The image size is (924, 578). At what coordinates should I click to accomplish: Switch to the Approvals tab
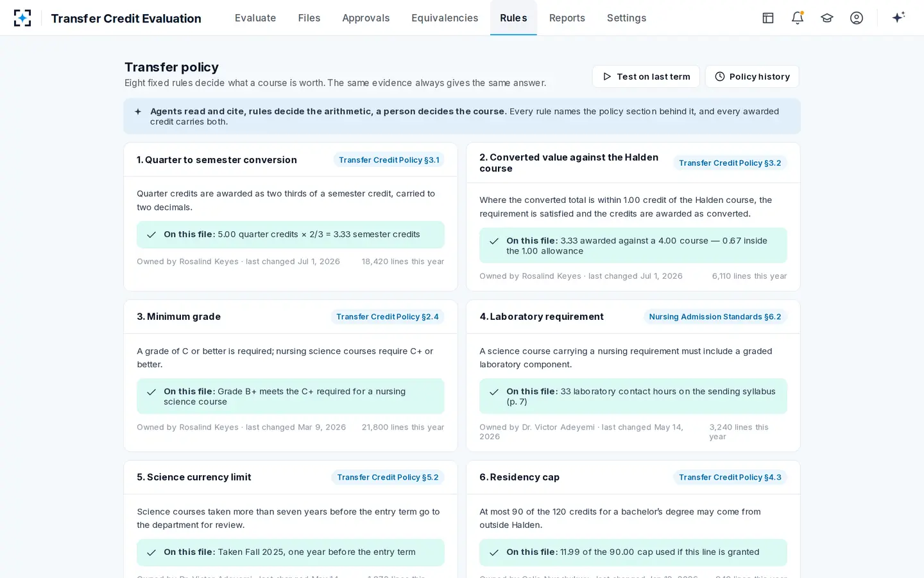point(366,18)
